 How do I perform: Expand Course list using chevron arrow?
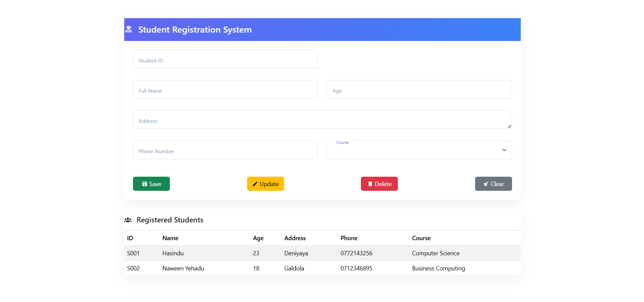click(504, 150)
